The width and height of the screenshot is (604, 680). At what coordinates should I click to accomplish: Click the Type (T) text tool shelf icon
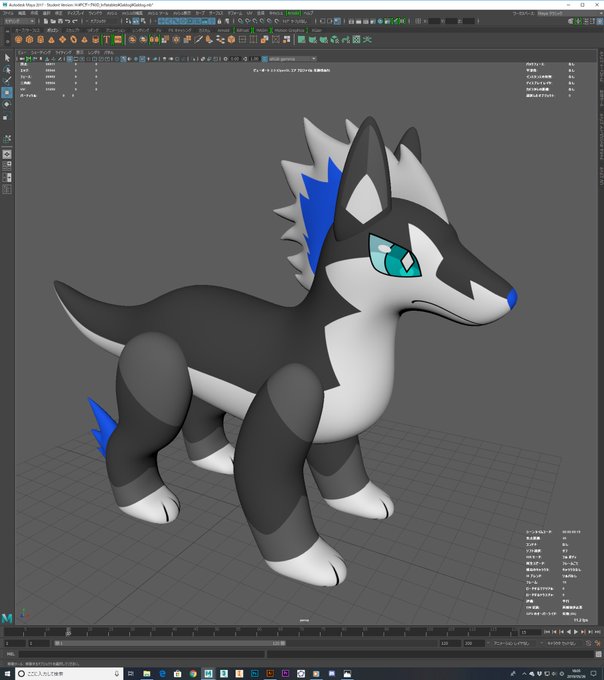(107, 39)
